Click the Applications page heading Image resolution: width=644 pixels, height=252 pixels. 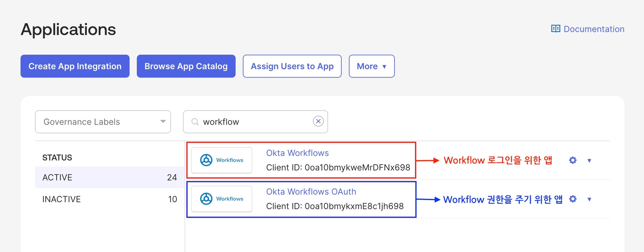click(x=68, y=30)
